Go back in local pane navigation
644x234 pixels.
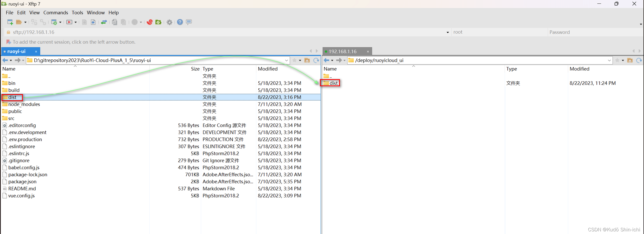[5, 60]
